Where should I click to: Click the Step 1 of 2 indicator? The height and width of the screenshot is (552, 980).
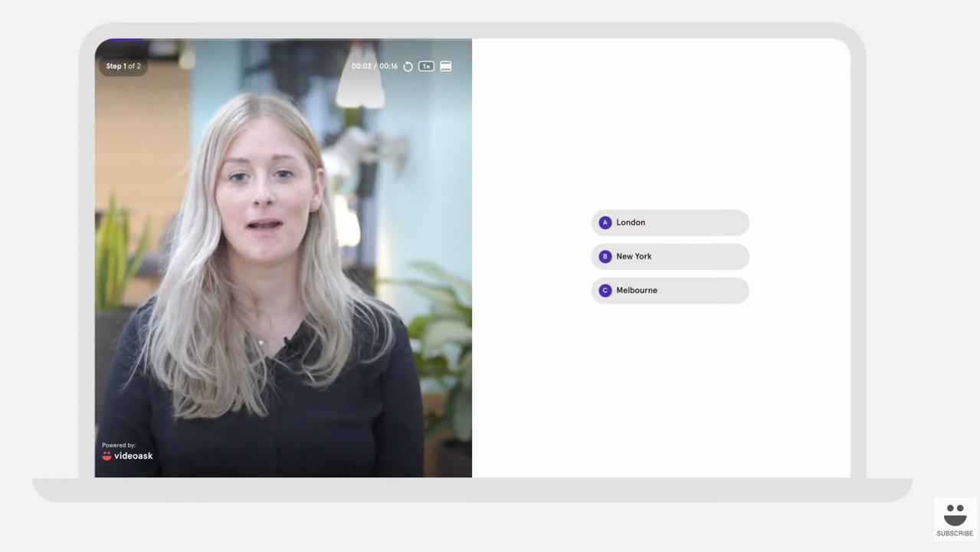pos(123,66)
